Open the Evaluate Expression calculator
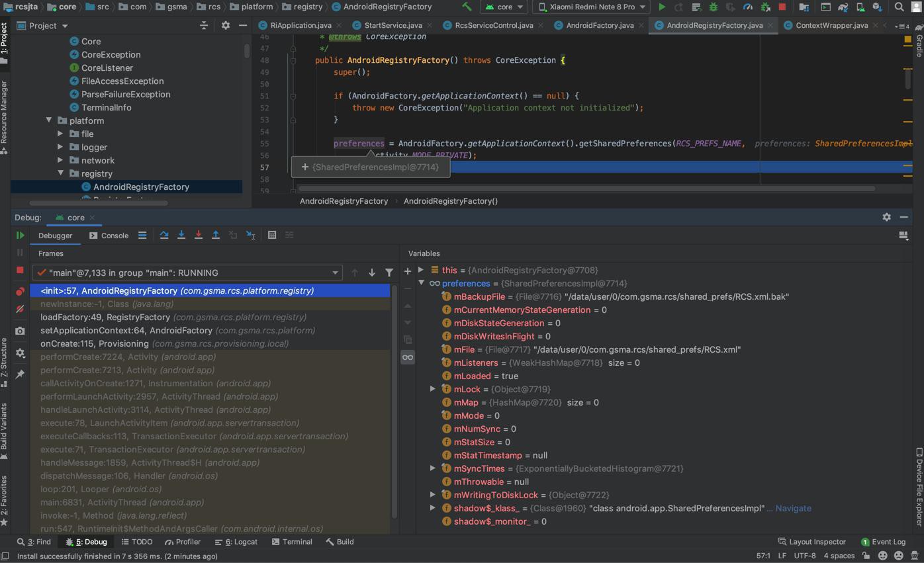 272,235
